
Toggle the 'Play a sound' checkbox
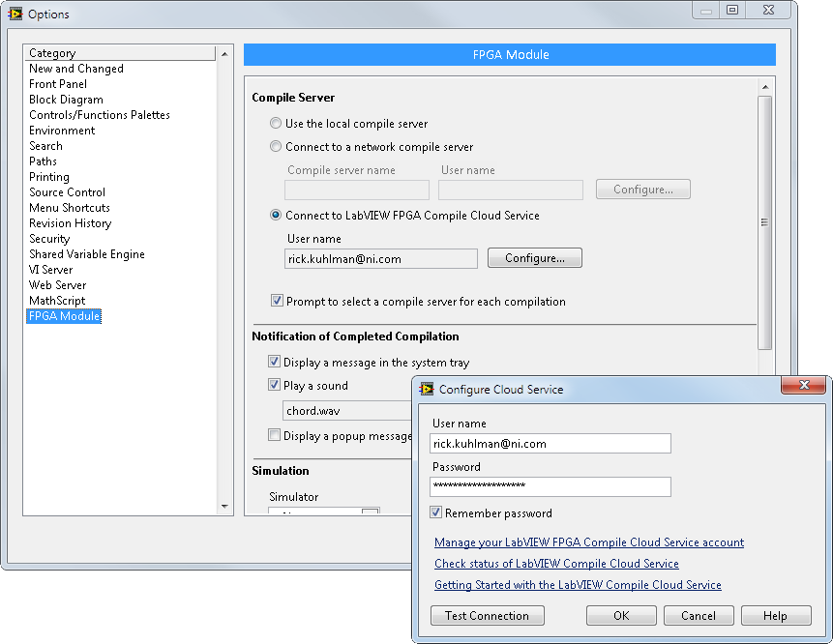(274, 386)
